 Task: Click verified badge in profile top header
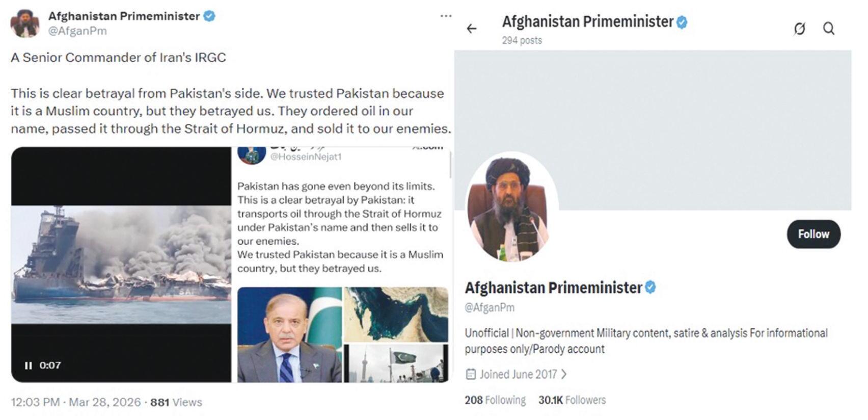click(x=682, y=22)
